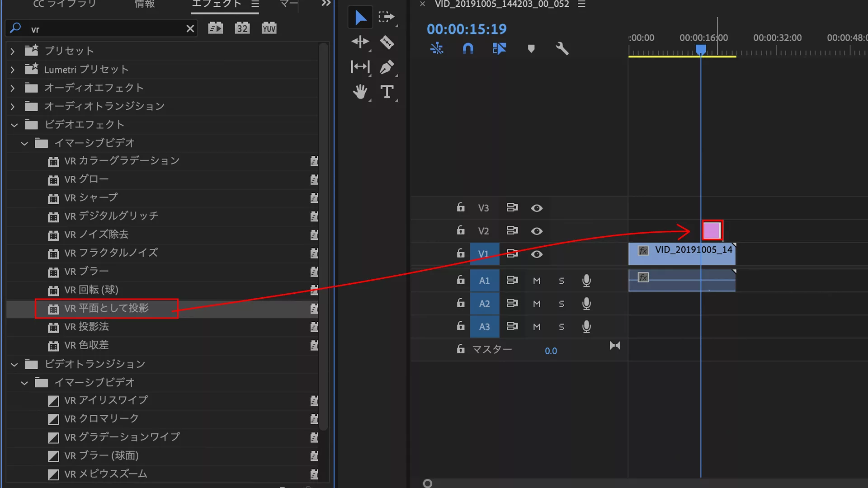Click the blue playhead marker on ruler
Screen dimensions: 868x488
tap(701, 49)
